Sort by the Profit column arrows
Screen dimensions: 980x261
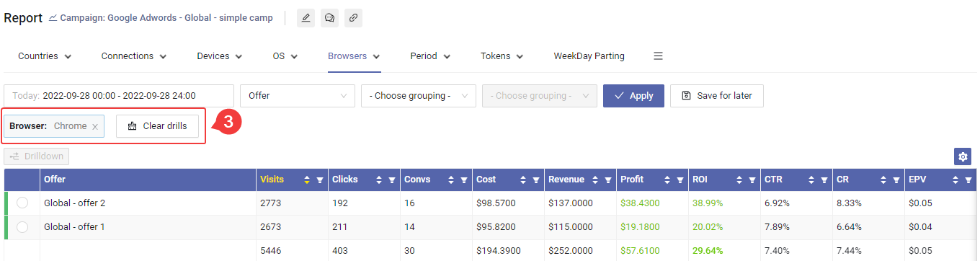[x=667, y=180]
